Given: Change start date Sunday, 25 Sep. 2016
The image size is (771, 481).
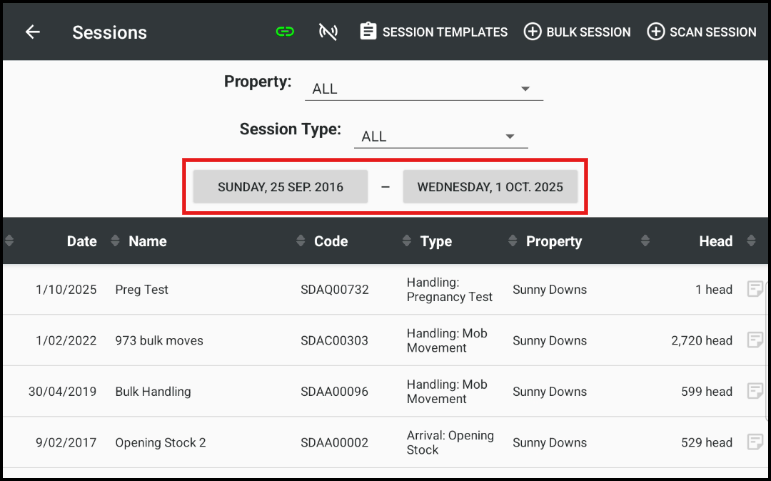Looking at the screenshot, I should coord(280,187).
